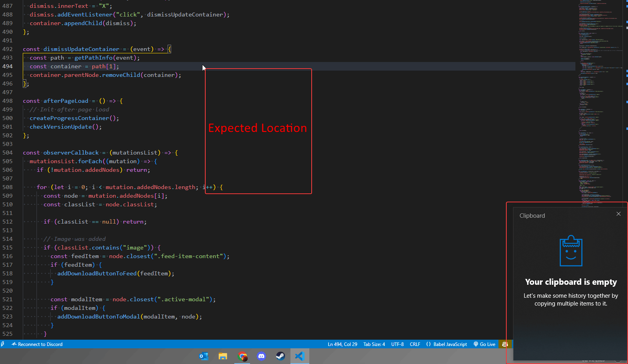628x364 pixels.
Task: Click removeChild on line 495
Action: pyautogui.click(x=121, y=75)
